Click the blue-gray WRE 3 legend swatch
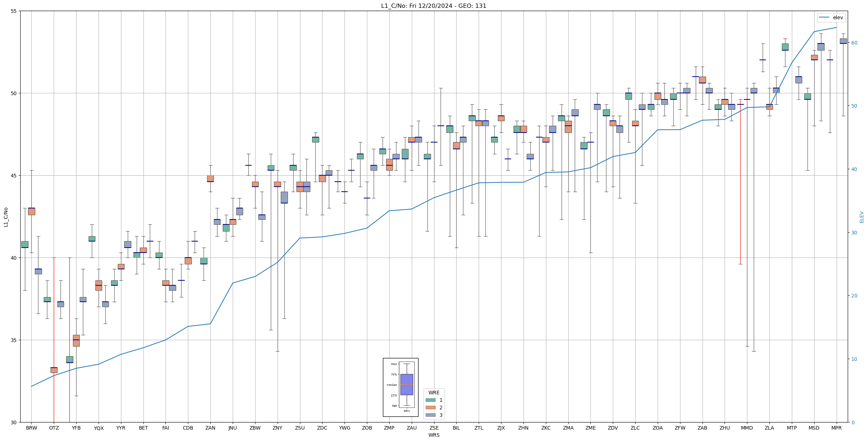 click(430, 415)
